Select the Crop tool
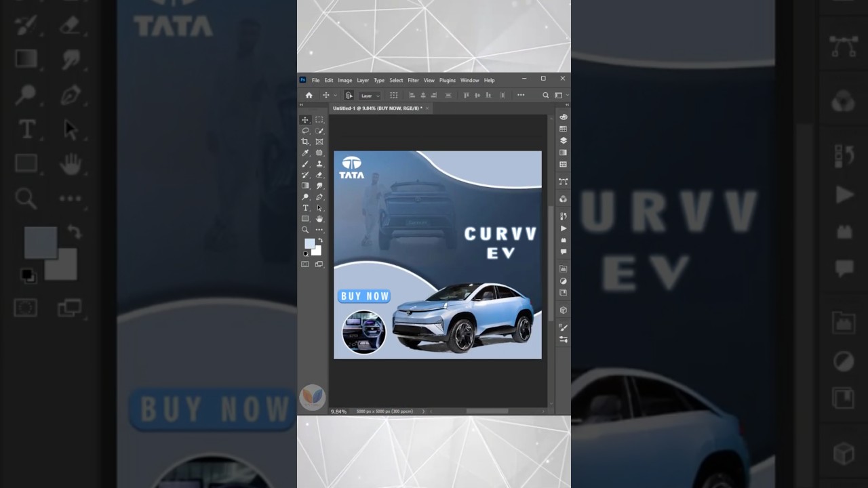The height and width of the screenshot is (488, 868). point(305,142)
